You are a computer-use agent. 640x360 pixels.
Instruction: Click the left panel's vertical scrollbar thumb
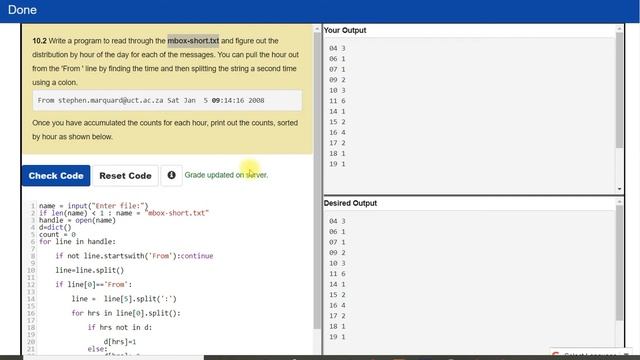tap(317, 181)
